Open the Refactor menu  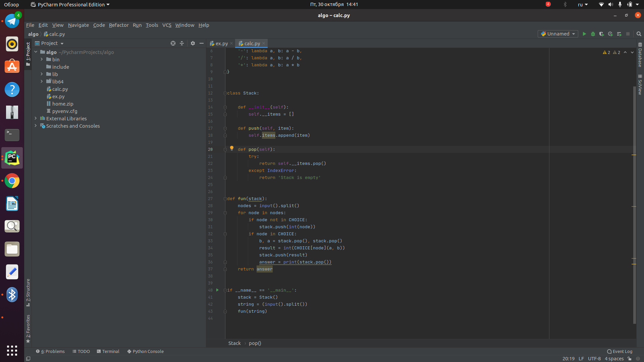point(118,25)
